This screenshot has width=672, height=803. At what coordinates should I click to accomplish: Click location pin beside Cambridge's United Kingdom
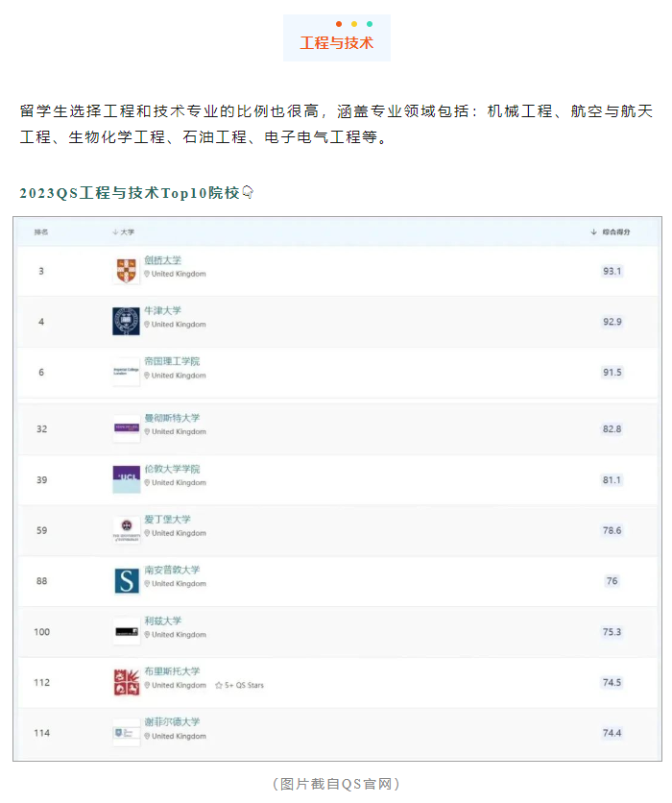pyautogui.click(x=147, y=274)
